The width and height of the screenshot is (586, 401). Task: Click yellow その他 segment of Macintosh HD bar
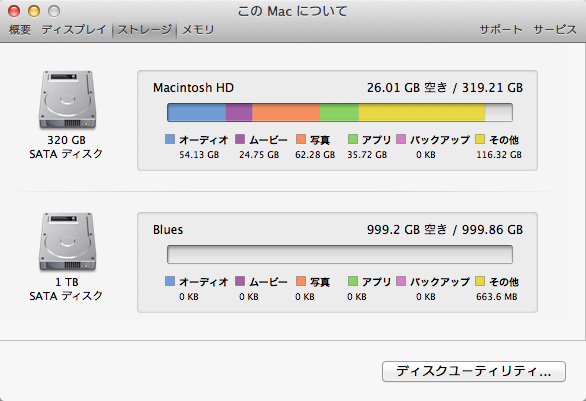pos(422,112)
